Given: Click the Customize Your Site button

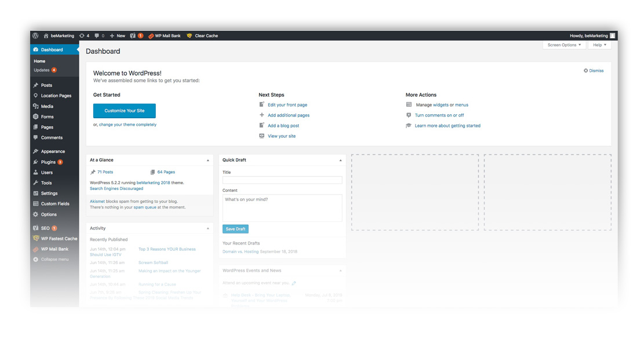Looking at the screenshot, I should (x=125, y=111).
